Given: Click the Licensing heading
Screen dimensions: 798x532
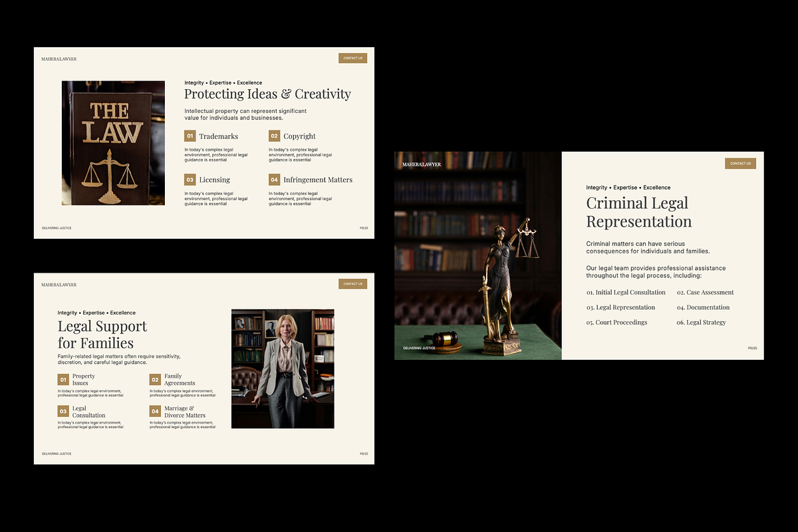Looking at the screenshot, I should pos(214,180).
